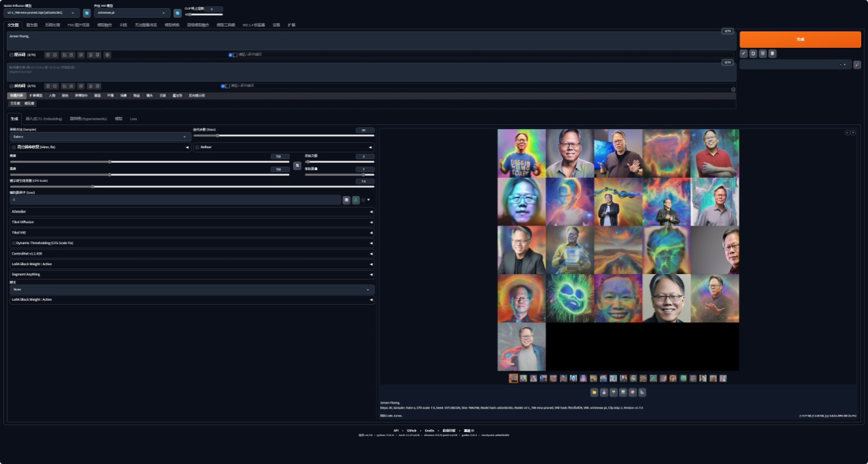868x464 pixels.
Task: Open the Stable Diffusion checkpoint dropdown
Action: (x=41, y=13)
